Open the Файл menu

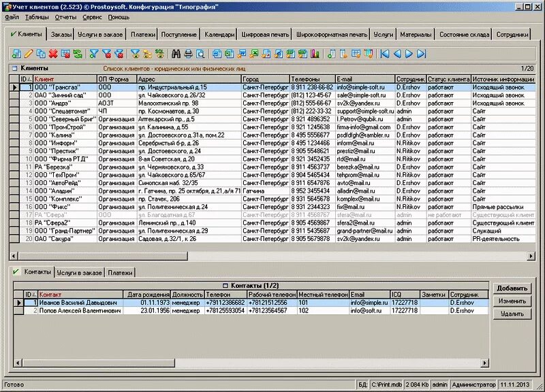click(x=12, y=17)
